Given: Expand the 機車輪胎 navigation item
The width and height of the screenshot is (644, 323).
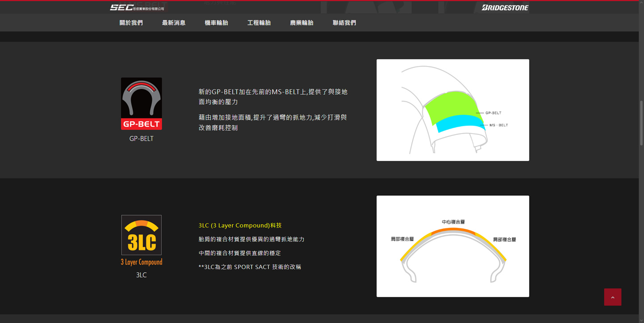Looking at the screenshot, I should tap(216, 23).
